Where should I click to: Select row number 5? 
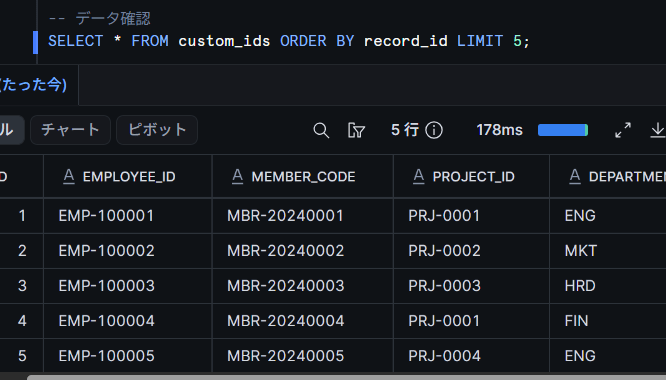point(22,356)
